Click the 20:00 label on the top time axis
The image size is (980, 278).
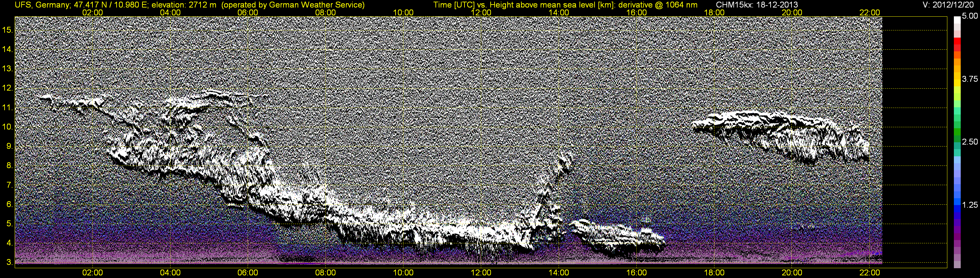pos(792,12)
